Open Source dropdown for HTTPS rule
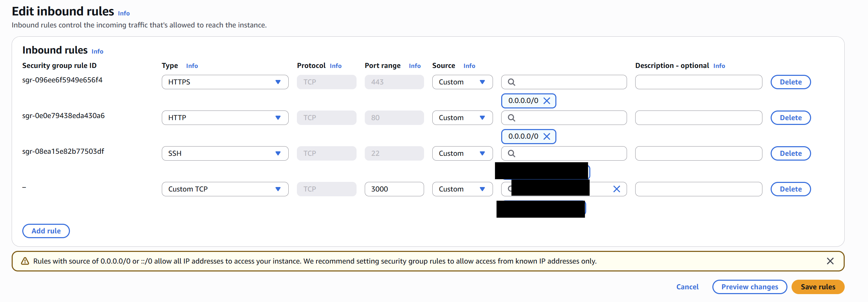868x302 pixels. tap(462, 82)
